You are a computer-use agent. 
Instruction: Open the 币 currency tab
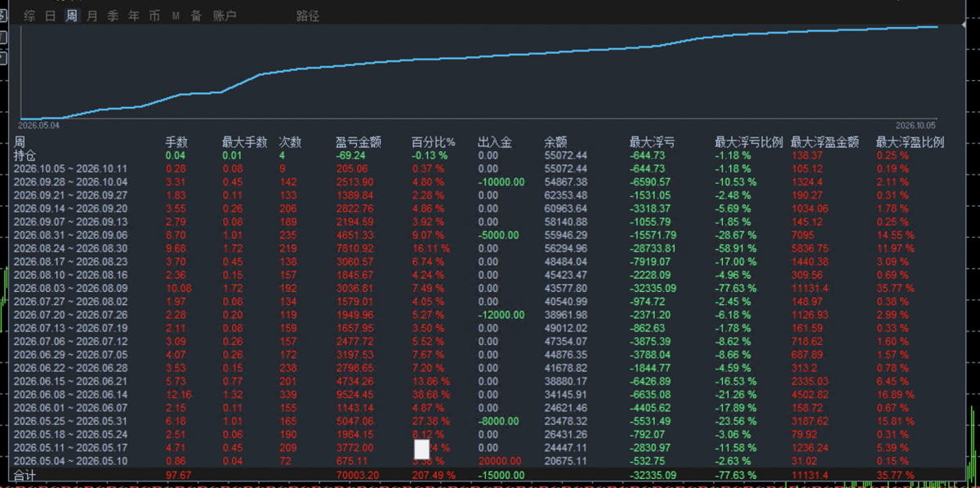[x=155, y=16]
